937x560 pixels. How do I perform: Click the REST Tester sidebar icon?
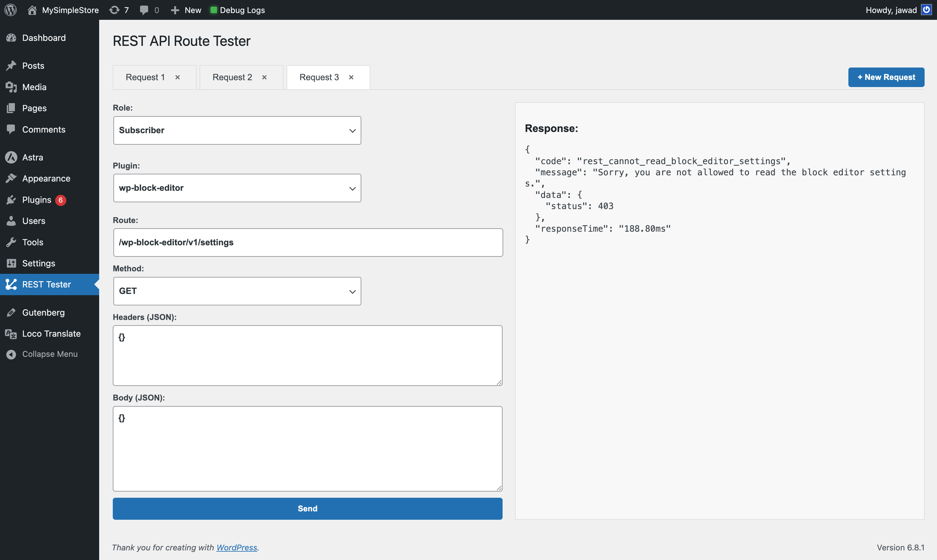11,285
